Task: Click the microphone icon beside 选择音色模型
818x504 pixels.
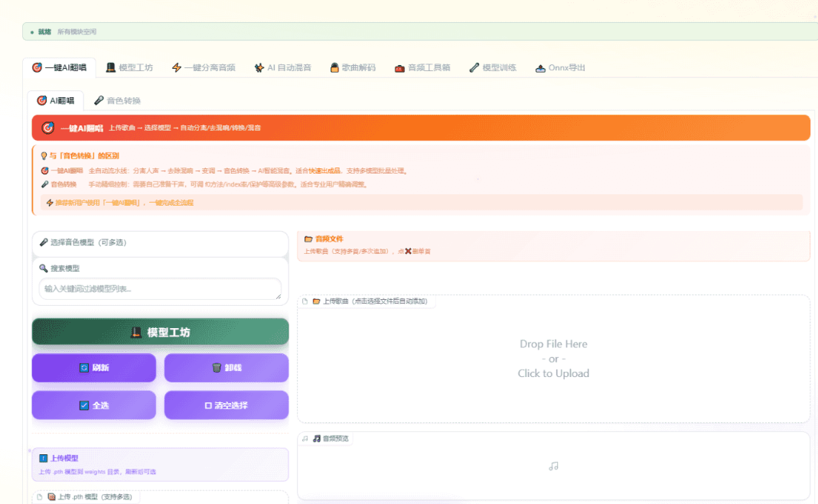Action: click(44, 242)
